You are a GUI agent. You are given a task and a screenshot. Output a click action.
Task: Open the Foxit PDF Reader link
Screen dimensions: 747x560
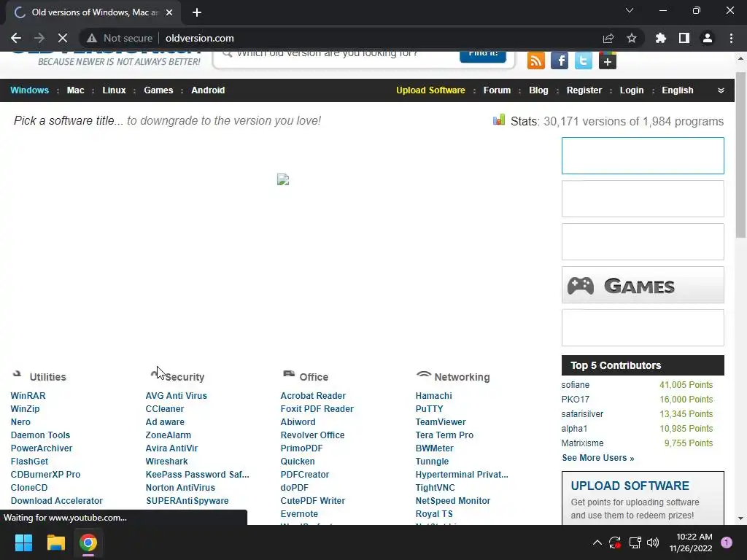(317, 408)
